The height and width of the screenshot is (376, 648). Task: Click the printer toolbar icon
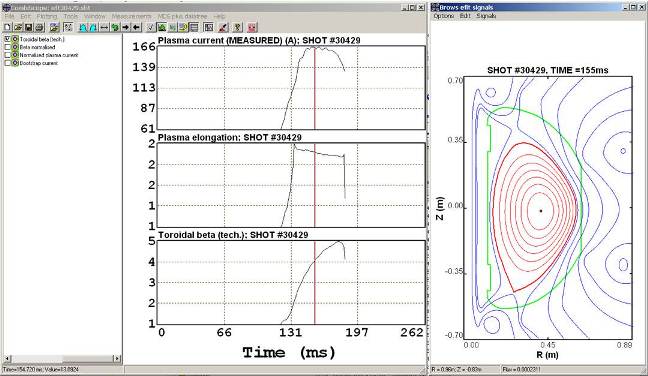click(39, 27)
